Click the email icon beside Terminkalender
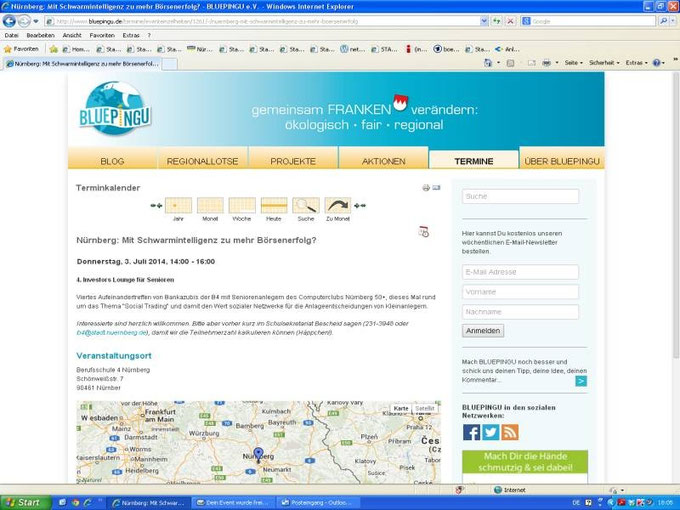Viewport: 680px width, 510px height. 436,188
